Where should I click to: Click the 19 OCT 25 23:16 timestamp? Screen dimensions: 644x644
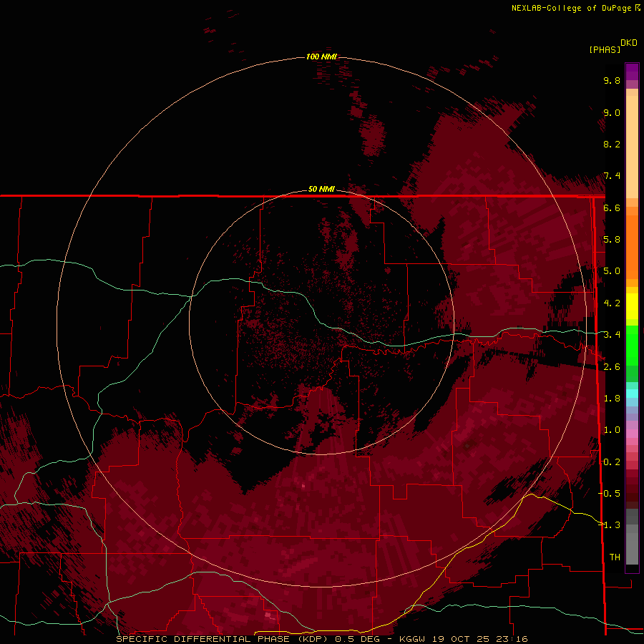pyautogui.click(x=481, y=640)
